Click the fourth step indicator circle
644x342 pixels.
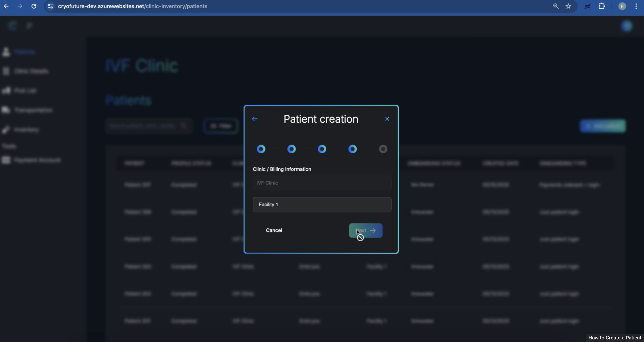[x=353, y=149]
